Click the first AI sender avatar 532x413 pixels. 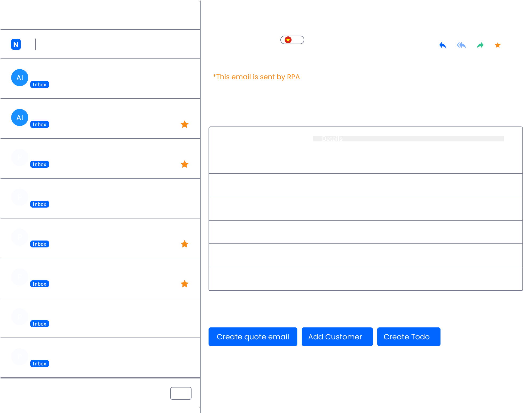coord(20,78)
